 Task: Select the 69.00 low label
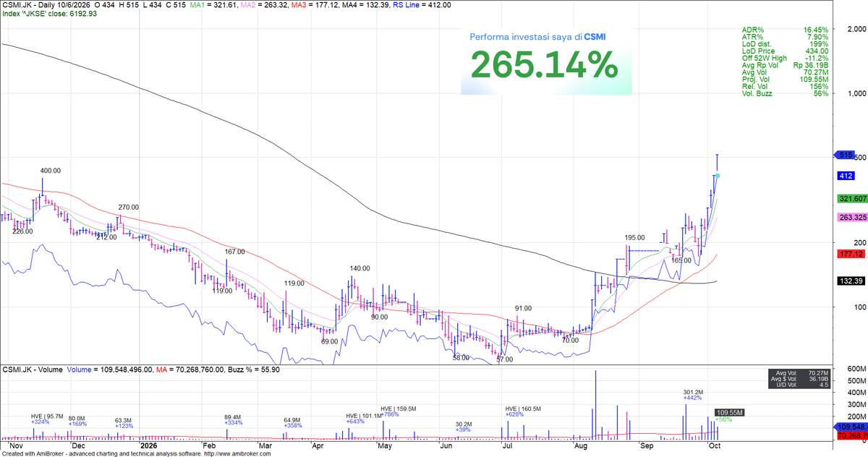click(x=329, y=341)
